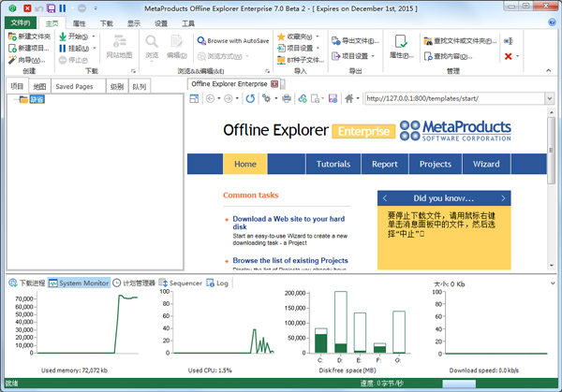Image resolution: width=562 pixels, height=392 pixels.
Task: Expand the 收藏夹 (Favorites) dropdown arrow
Action: [318, 36]
